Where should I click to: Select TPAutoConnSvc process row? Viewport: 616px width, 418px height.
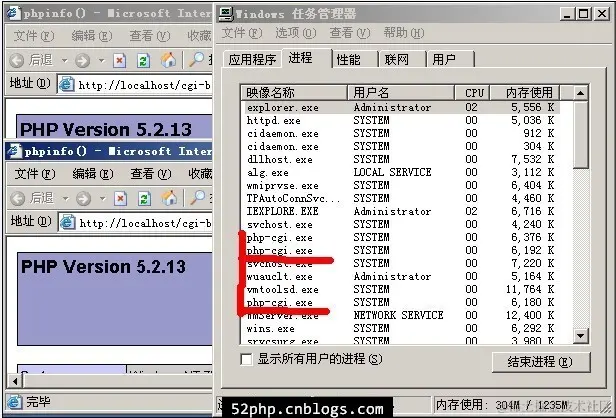[x=400, y=198]
